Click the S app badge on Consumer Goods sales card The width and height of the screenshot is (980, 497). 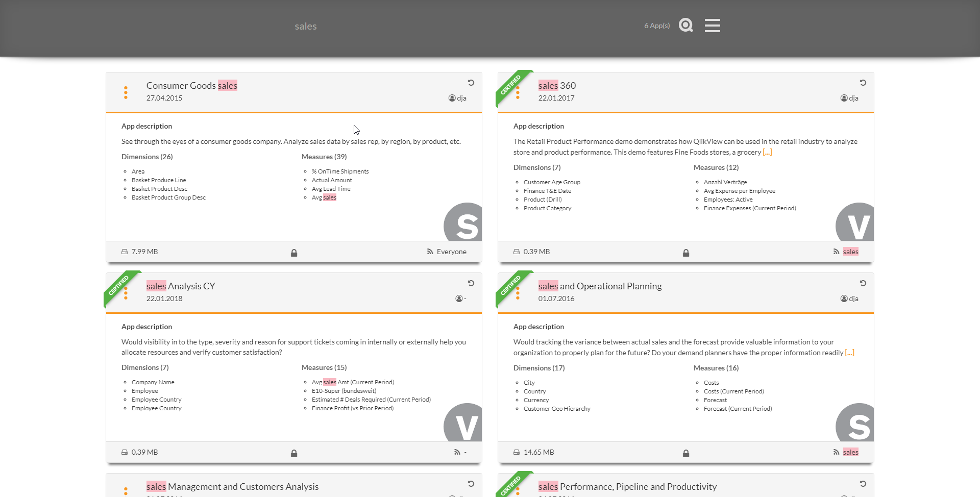[463, 222]
